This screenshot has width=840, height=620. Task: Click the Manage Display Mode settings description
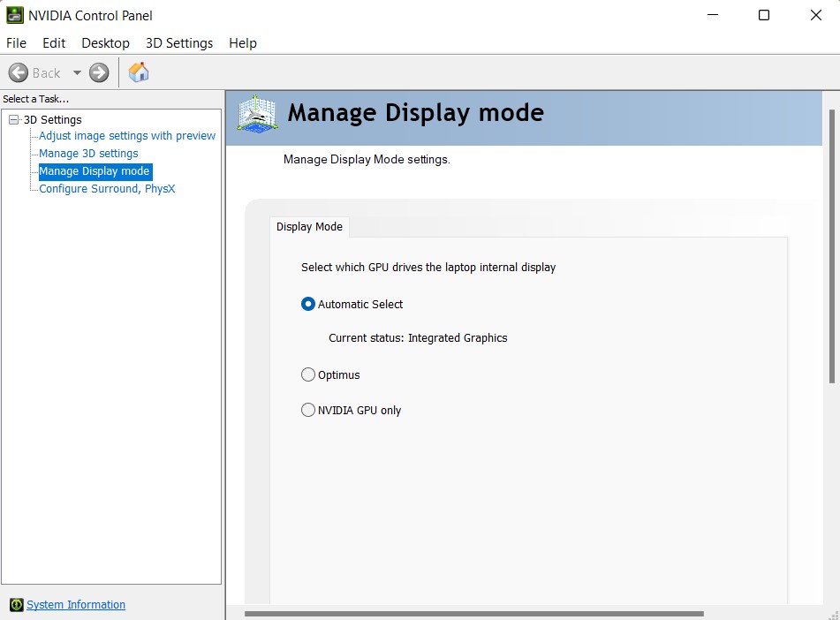[x=367, y=160]
